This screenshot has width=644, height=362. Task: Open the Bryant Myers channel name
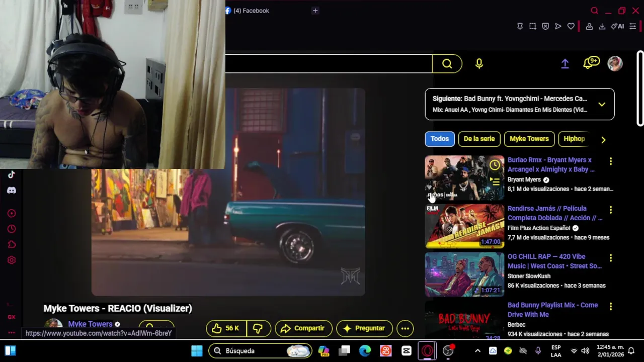[x=524, y=179]
